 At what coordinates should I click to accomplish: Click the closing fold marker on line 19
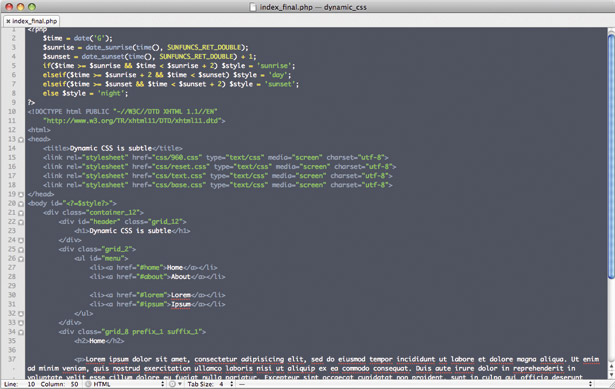point(21,194)
